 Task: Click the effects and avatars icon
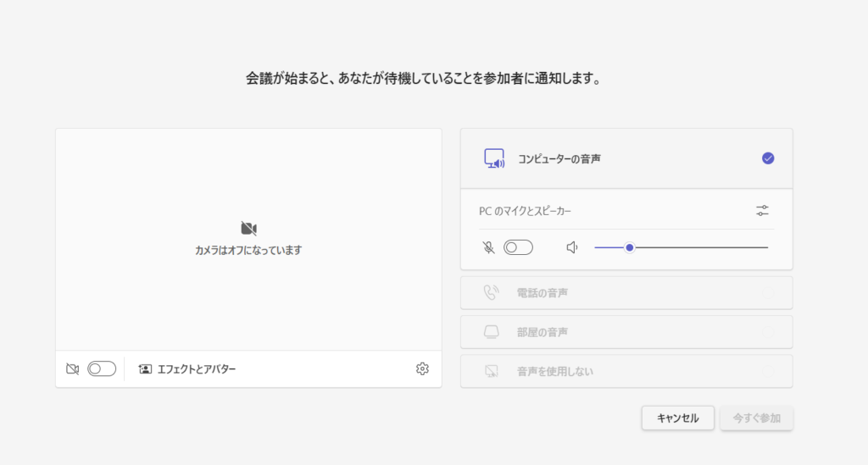[x=145, y=368]
